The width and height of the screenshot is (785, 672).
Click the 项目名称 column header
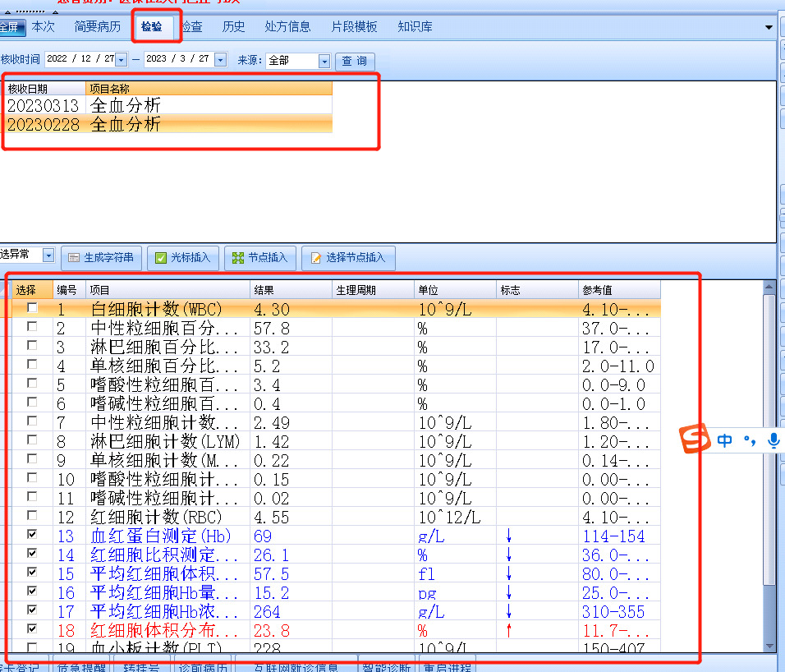[209, 89]
